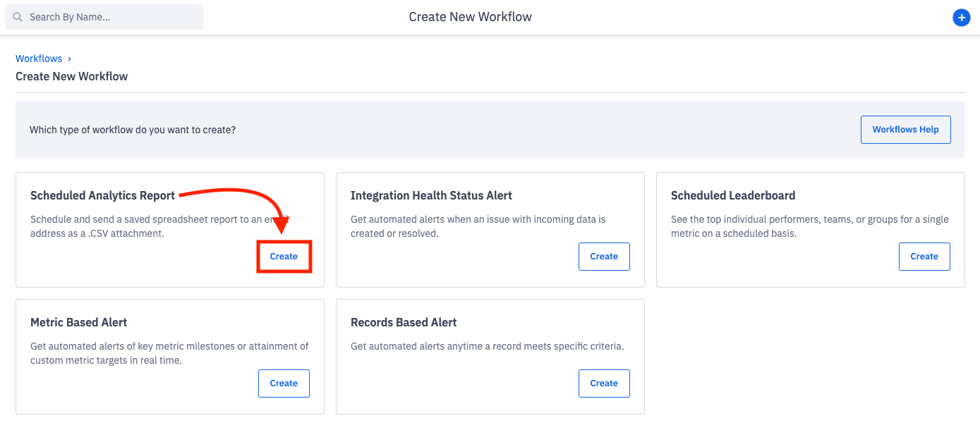980x430 pixels.
Task: Select the Integration Health Status Alert card
Action: pyautogui.click(x=490, y=229)
